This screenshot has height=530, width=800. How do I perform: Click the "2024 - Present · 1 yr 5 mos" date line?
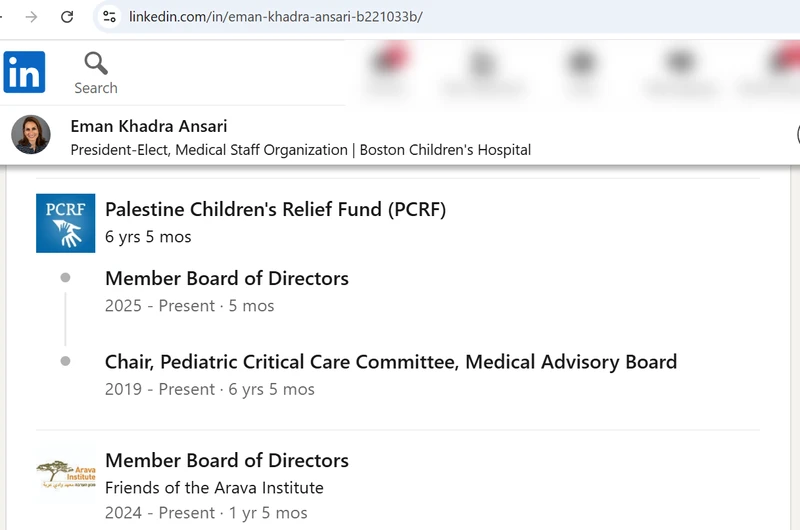[206, 513]
